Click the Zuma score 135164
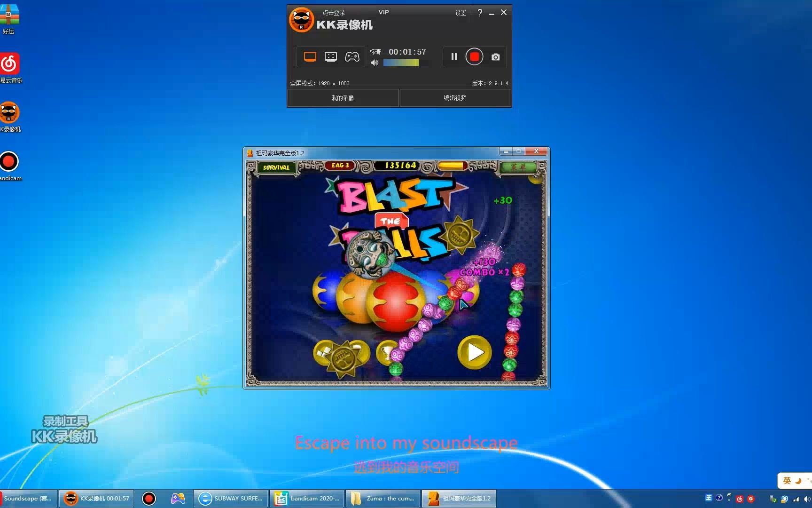The width and height of the screenshot is (812, 508). pyautogui.click(x=400, y=165)
